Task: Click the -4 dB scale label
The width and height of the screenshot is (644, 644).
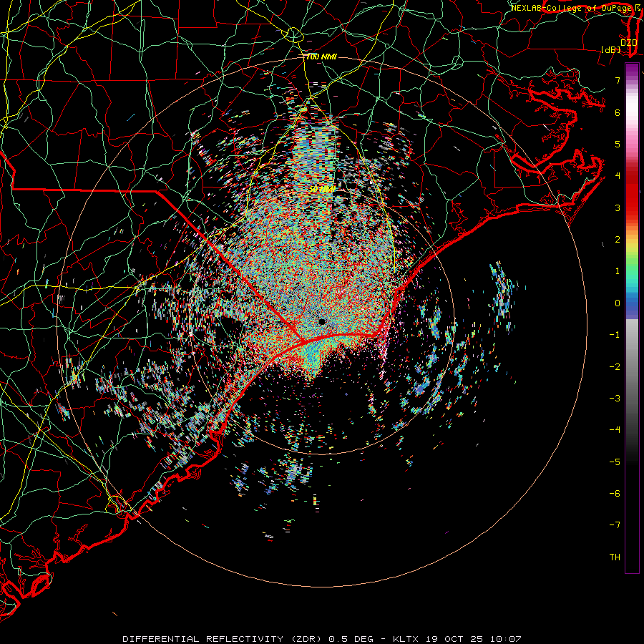Action: [615, 430]
